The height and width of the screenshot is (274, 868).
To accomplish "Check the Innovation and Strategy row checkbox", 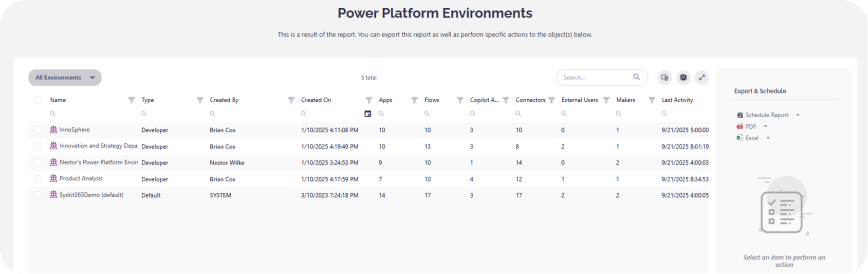I will click(x=38, y=146).
